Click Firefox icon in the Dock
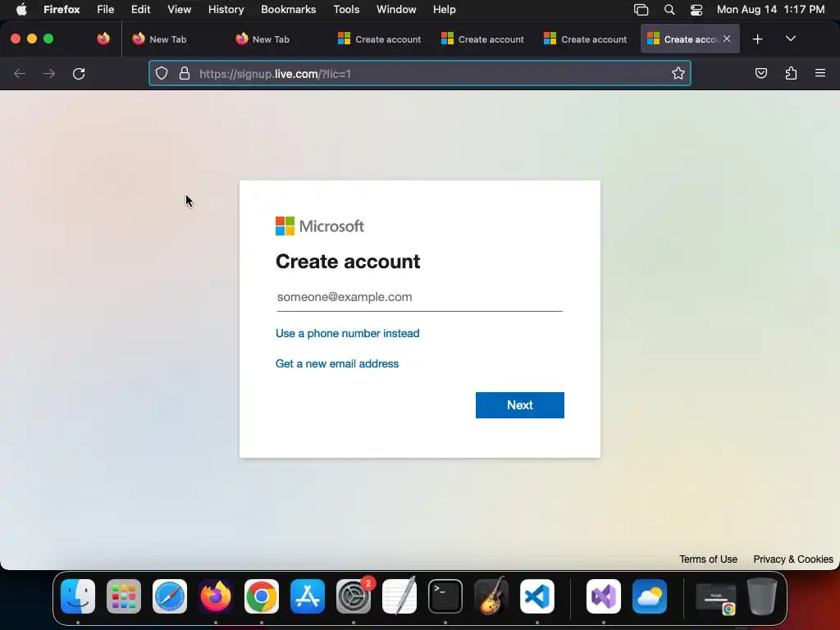 pos(216,596)
